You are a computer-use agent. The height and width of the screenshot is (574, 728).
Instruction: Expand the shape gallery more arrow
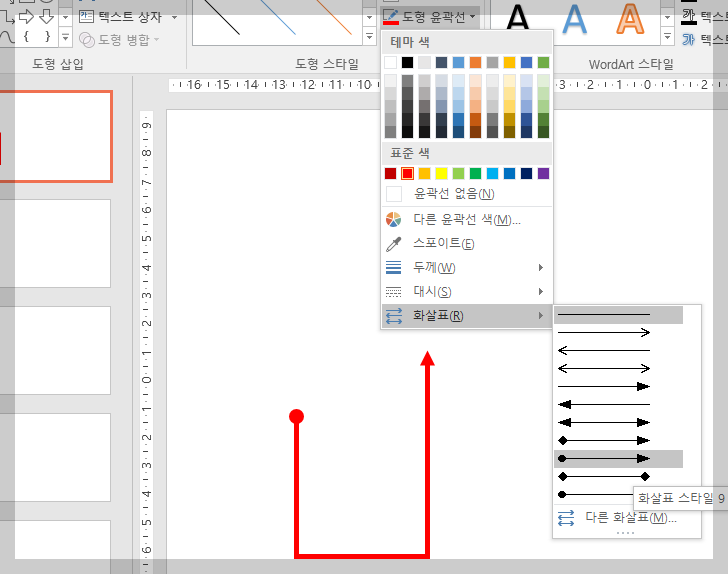pos(65,37)
